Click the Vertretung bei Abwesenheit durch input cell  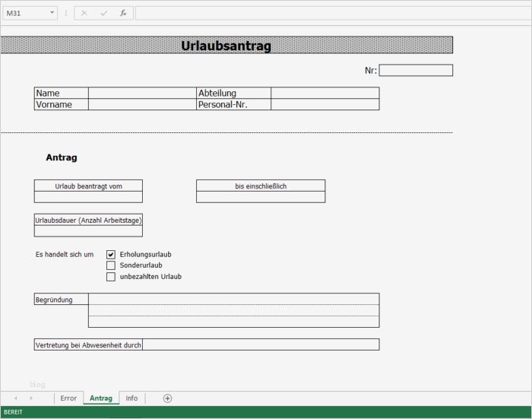(261, 344)
